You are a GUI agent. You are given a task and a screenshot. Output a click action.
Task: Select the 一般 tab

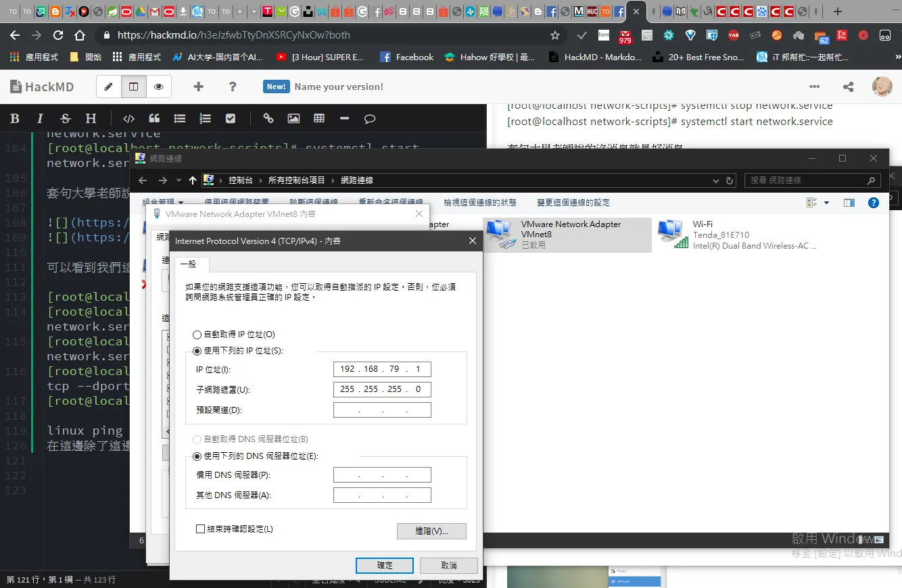point(188,264)
